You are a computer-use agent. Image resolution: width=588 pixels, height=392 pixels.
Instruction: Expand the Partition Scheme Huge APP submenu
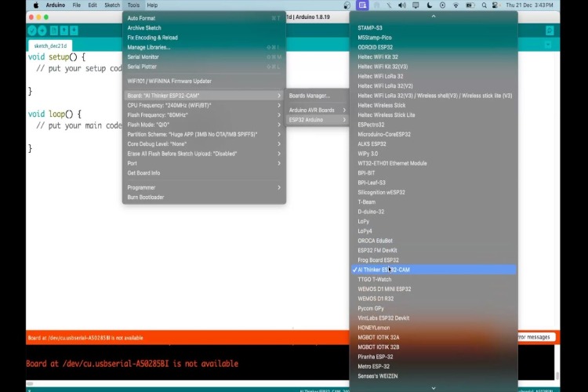[204, 134]
